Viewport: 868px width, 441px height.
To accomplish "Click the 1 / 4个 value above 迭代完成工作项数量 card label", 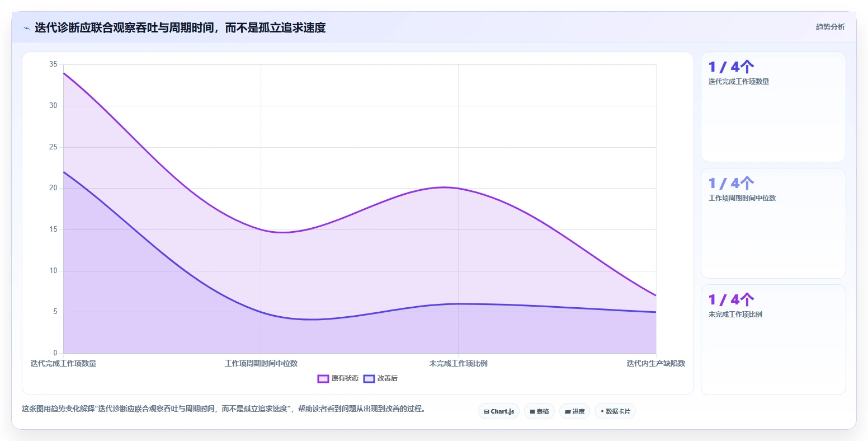I will 731,67.
